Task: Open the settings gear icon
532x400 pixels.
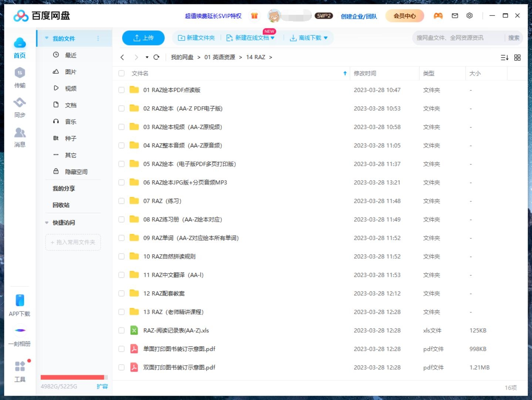Action: click(x=469, y=16)
